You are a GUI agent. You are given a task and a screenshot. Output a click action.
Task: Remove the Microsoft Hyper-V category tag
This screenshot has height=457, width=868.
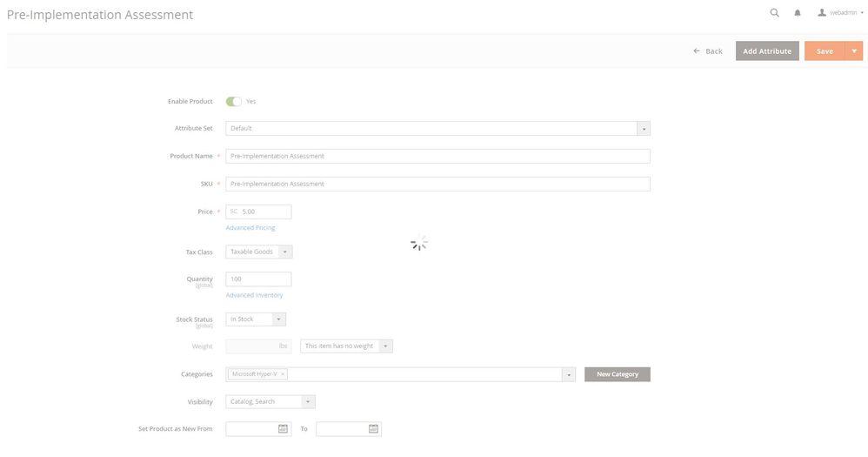point(283,374)
